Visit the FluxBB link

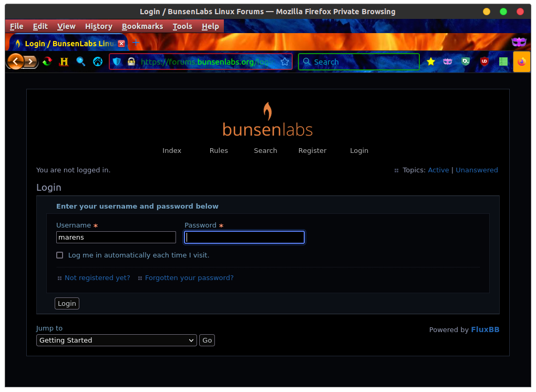(x=485, y=330)
